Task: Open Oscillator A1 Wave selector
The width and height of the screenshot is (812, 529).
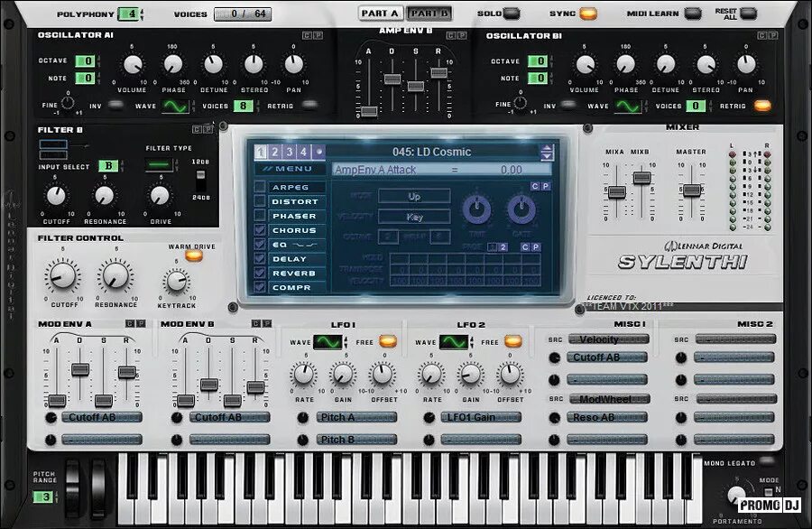Action: [x=175, y=107]
